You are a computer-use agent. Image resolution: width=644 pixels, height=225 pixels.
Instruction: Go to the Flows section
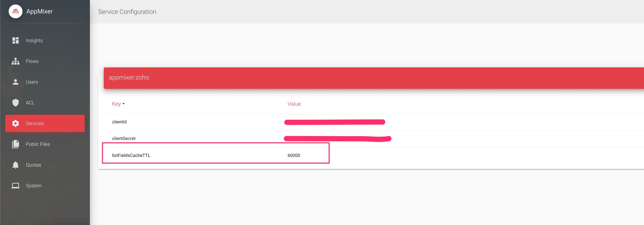(x=32, y=61)
